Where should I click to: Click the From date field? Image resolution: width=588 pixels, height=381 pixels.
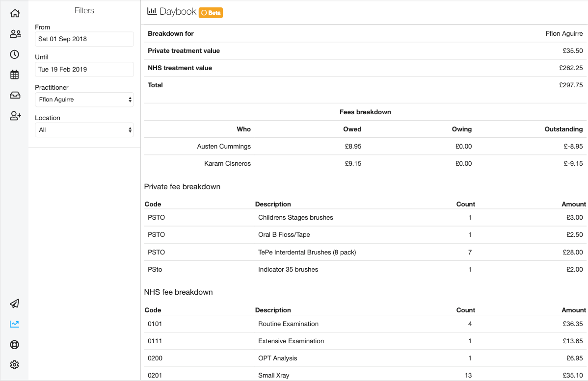tap(84, 39)
